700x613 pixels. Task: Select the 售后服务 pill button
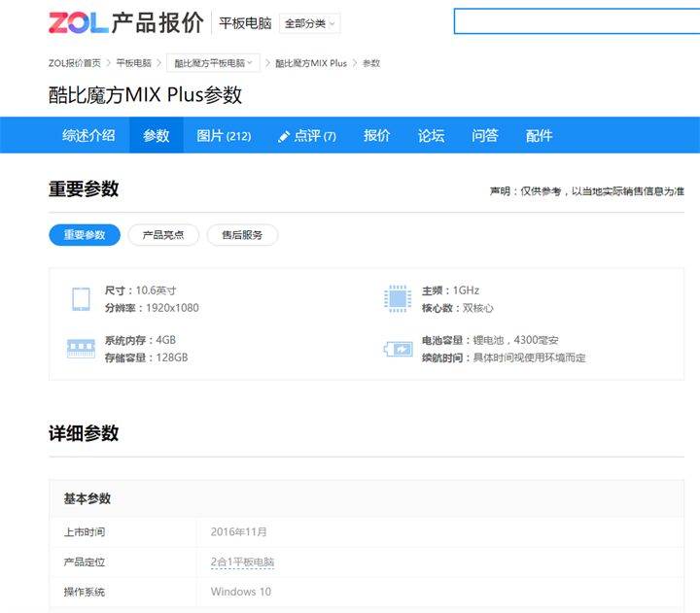[242, 235]
